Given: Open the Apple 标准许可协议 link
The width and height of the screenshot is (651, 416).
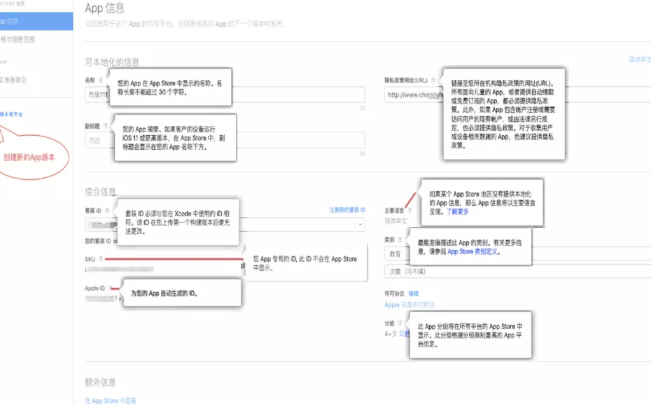Looking at the screenshot, I should [409, 305].
